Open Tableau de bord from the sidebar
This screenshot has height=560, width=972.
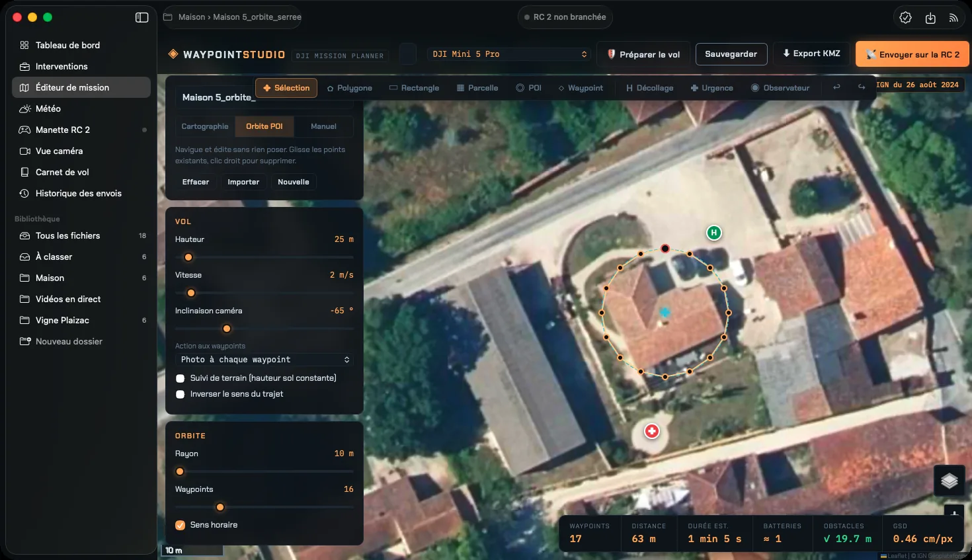tap(81, 45)
